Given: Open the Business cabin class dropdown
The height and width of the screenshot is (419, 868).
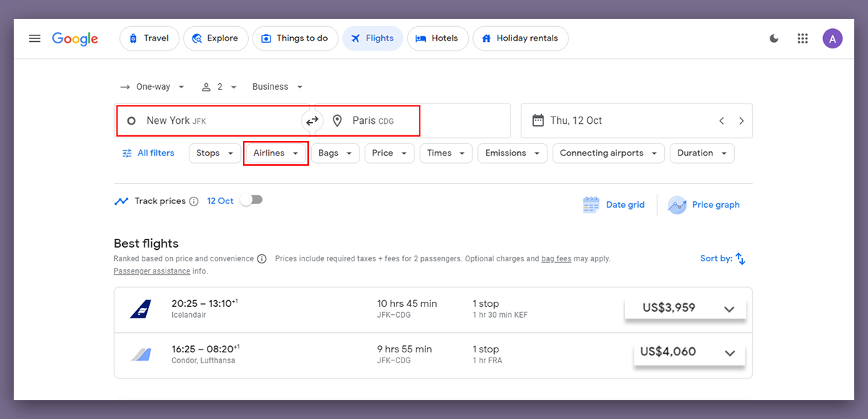Looking at the screenshot, I should coord(278,87).
